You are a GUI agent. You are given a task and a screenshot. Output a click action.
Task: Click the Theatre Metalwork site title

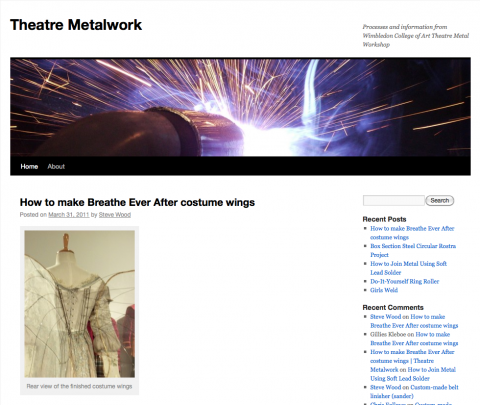pos(76,25)
